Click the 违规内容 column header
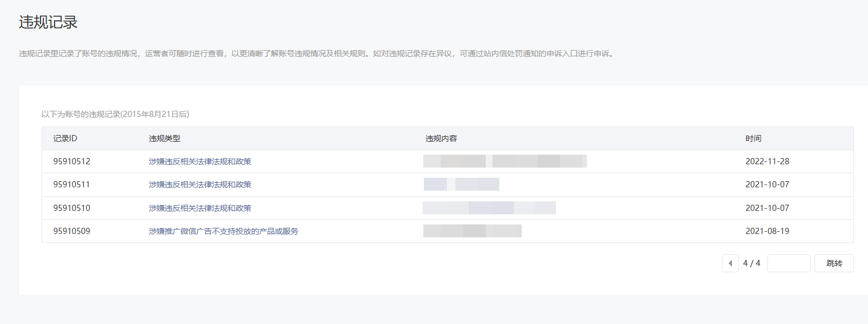Image resolution: width=868 pixels, height=324 pixels. pyautogui.click(x=441, y=138)
